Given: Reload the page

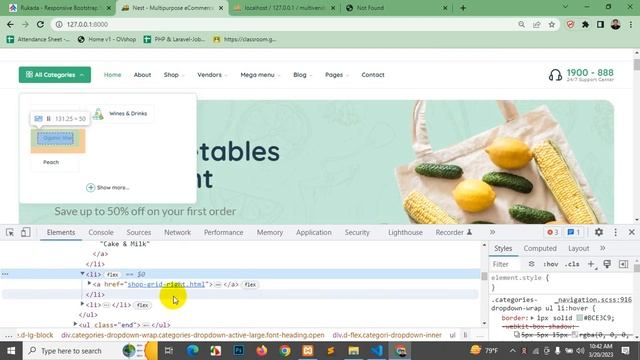Looking at the screenshot, I should 40,24.
